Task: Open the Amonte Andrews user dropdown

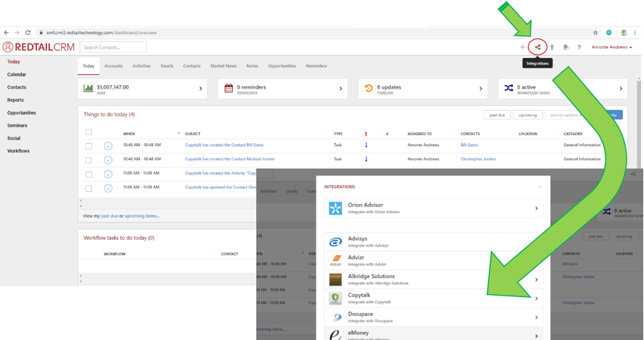Action: (x=611, y=47)
